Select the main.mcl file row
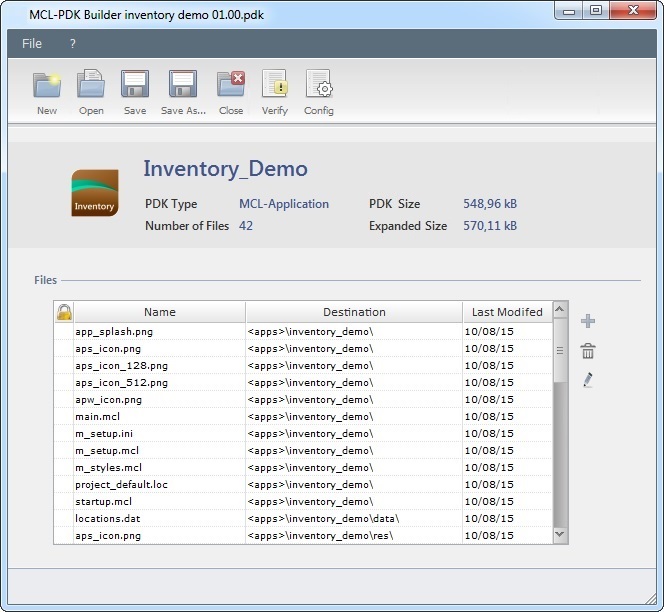This screenshot has height=612, width=664. point(98,416)
